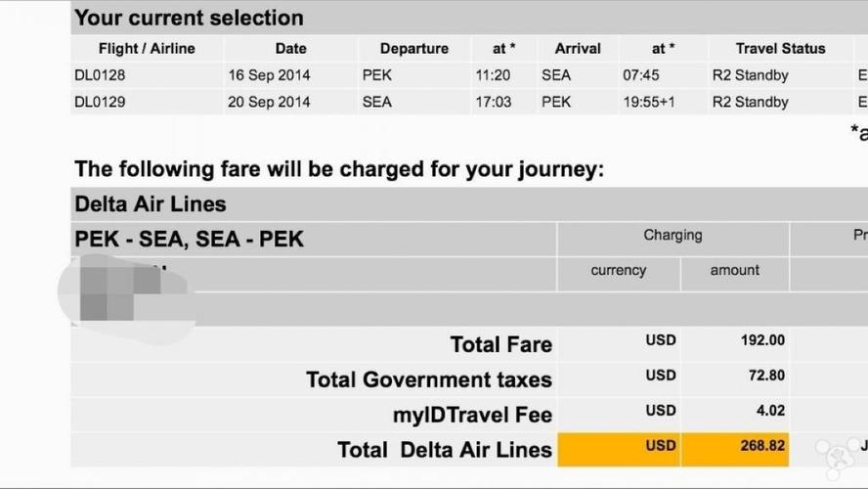This screenshot has width=868, height=489.
Task: Click the PEK - SEA, SEA - PEK route
Action: [190, 240]
